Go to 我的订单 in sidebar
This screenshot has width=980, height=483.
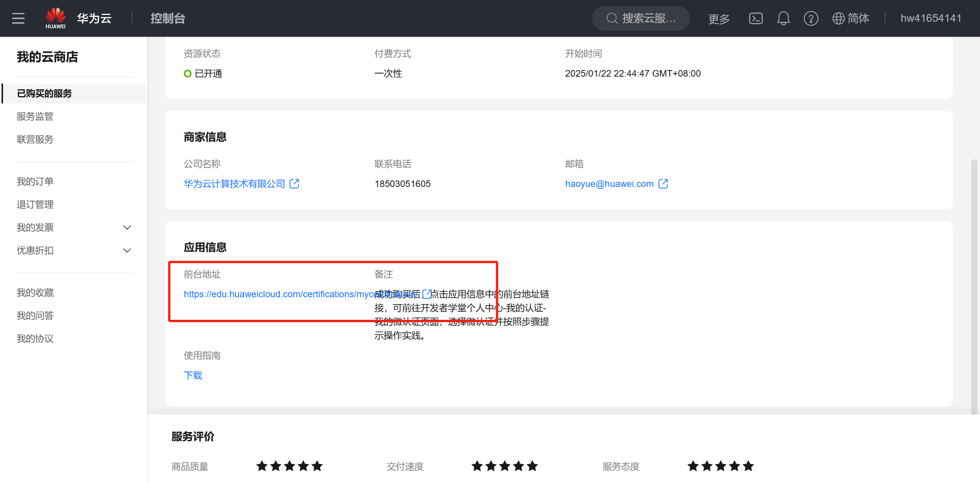pyautogui.click(x=35, y=182)
